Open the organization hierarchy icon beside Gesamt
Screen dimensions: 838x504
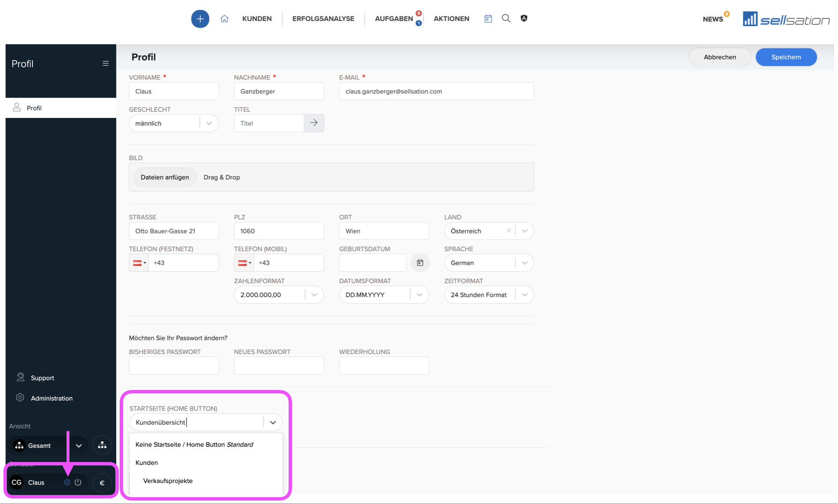pyautogui.click(x=102, y=445)
